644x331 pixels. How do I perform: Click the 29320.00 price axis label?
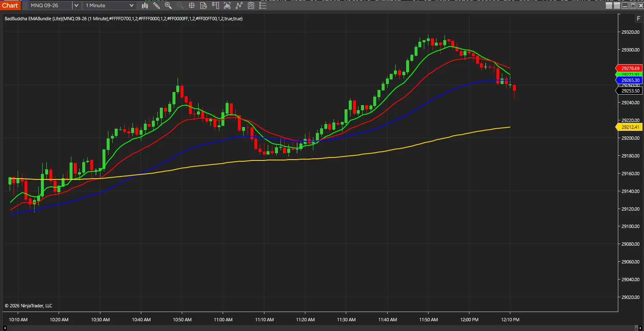pos(631,32)
